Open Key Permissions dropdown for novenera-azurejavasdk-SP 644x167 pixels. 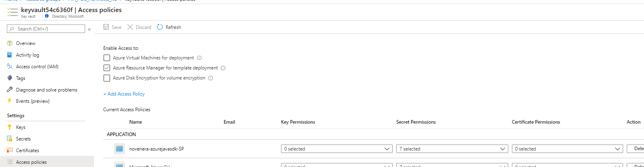click(x=337, y=149)
